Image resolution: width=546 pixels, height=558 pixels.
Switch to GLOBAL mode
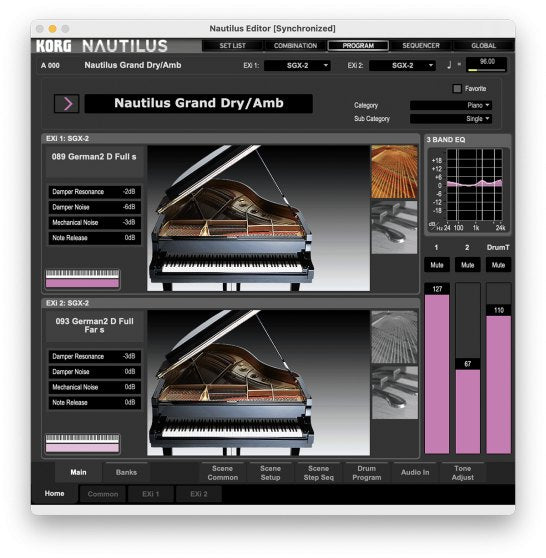coord(483,46)
